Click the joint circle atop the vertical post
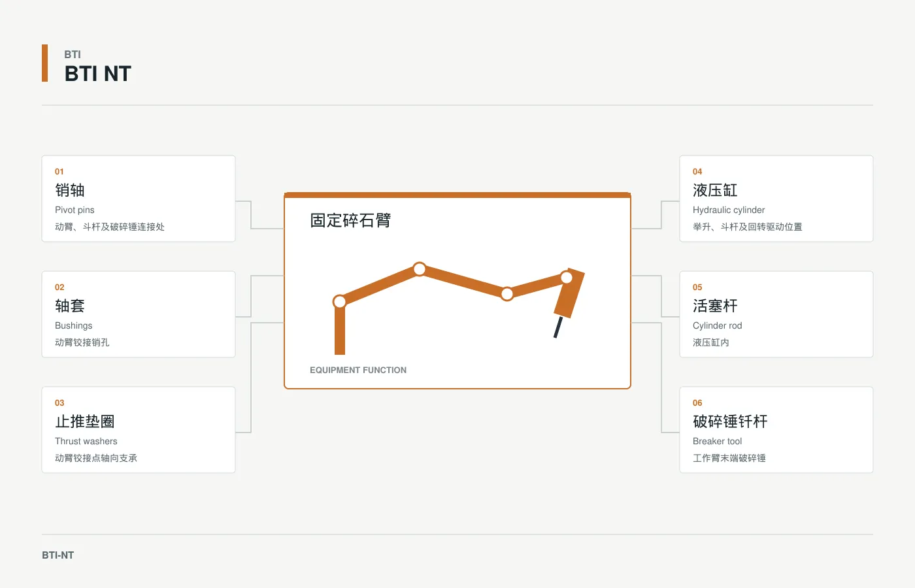This screenshot has height=588, width=915. click(x=340, y=302)
